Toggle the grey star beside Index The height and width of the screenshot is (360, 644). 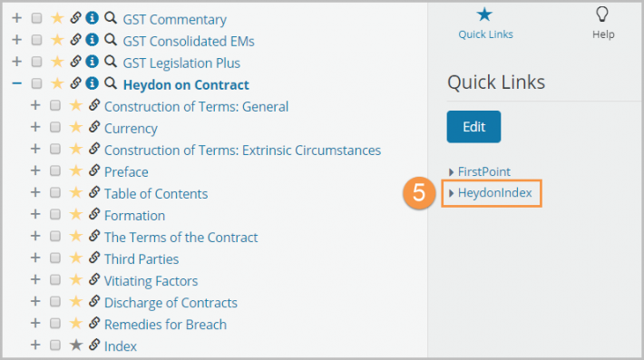pos(76,345)
